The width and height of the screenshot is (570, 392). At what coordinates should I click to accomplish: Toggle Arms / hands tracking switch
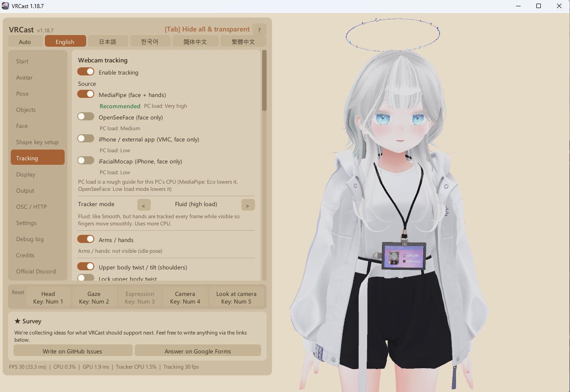coord(86,239)
